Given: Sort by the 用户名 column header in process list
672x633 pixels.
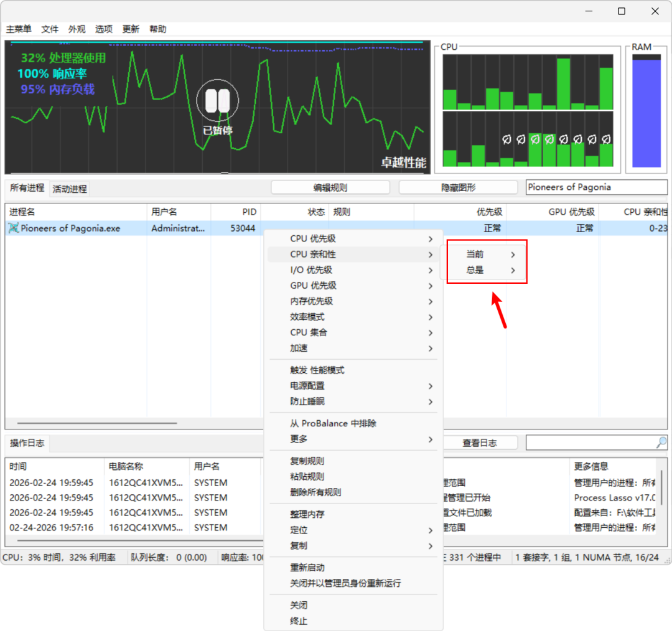Looking at the screenshot, I should coord(179,212).
